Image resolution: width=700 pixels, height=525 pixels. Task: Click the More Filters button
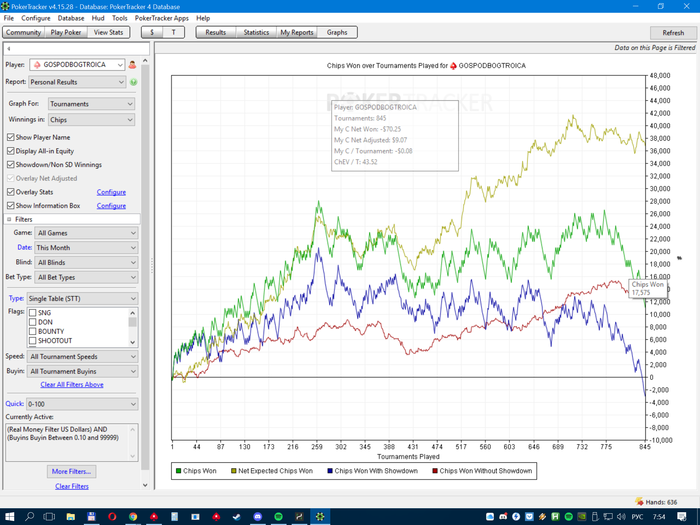[71, 471]
